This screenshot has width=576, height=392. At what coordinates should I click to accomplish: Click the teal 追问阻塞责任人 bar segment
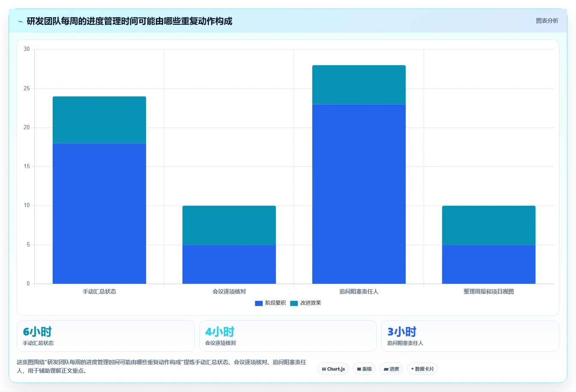(x=359, y=85)
